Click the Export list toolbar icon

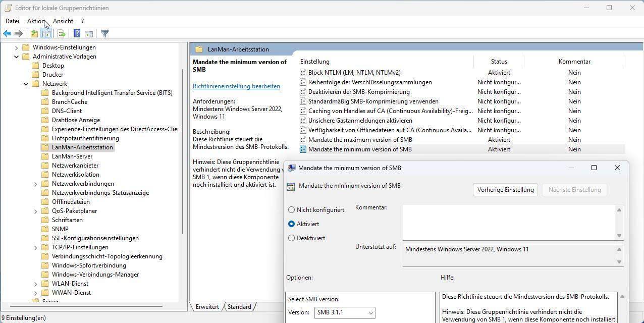click(x=61, y=34)
